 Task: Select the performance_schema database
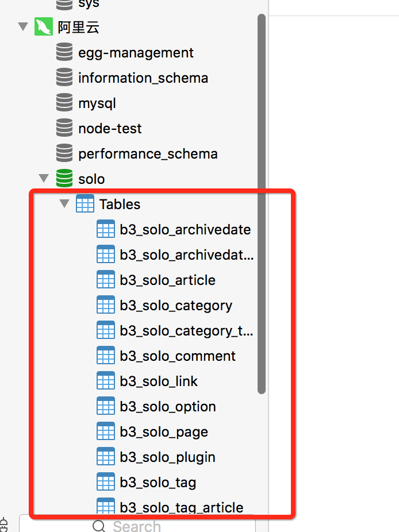(x=148, y=154)
